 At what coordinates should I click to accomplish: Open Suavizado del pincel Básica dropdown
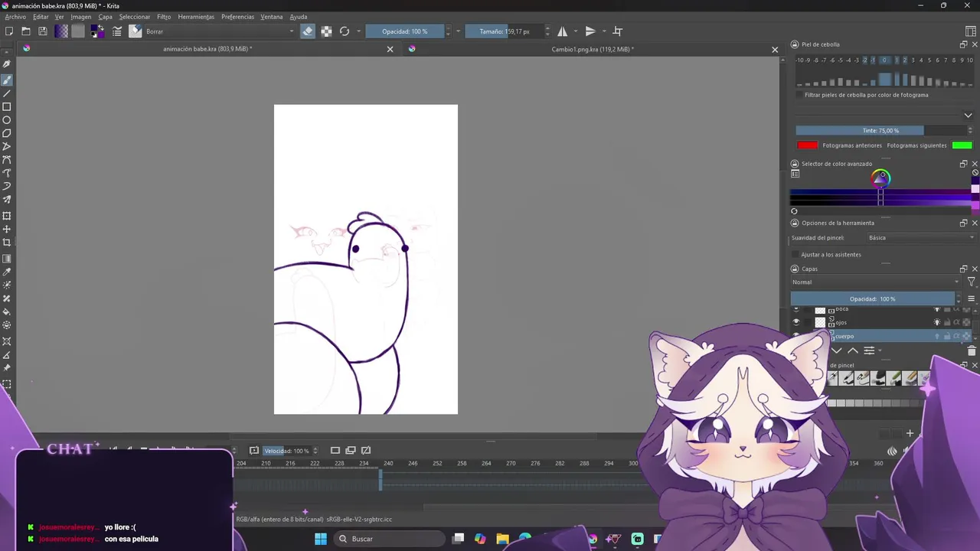coord(920,238)
